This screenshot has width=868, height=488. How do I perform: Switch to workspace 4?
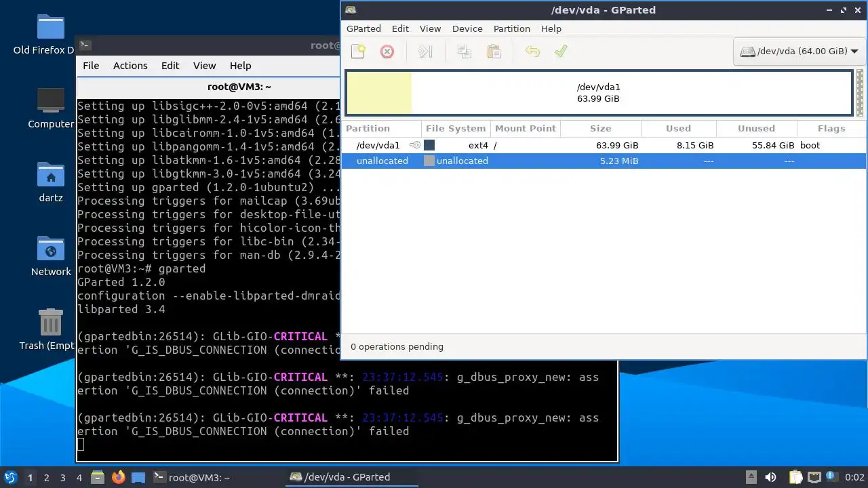point(79,477)
